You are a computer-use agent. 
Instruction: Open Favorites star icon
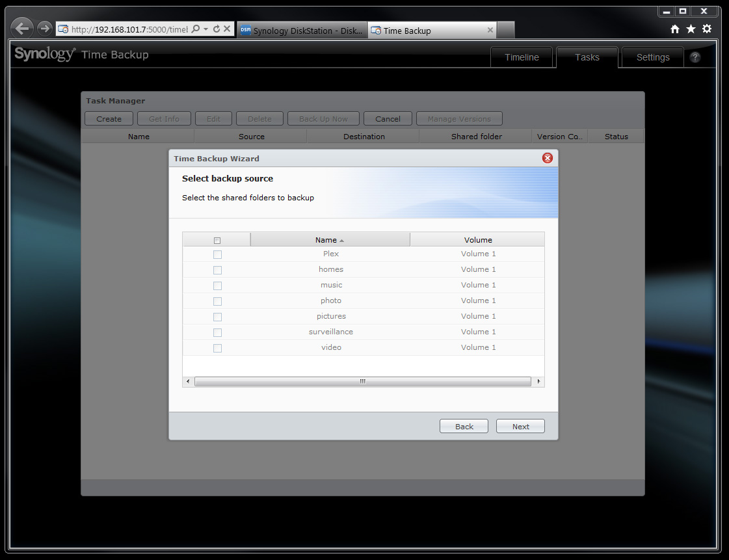[691, 29]
